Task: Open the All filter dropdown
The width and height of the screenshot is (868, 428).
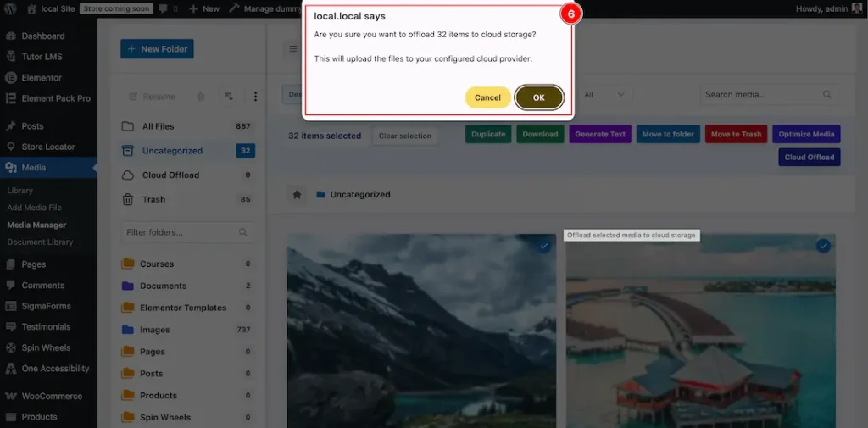Action: pos(604,95)
